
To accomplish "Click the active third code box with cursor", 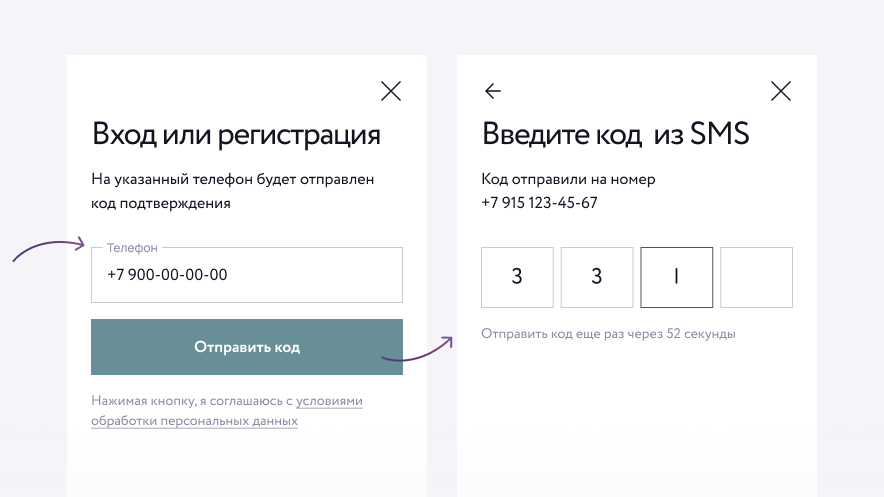I will tap(677, 277).
